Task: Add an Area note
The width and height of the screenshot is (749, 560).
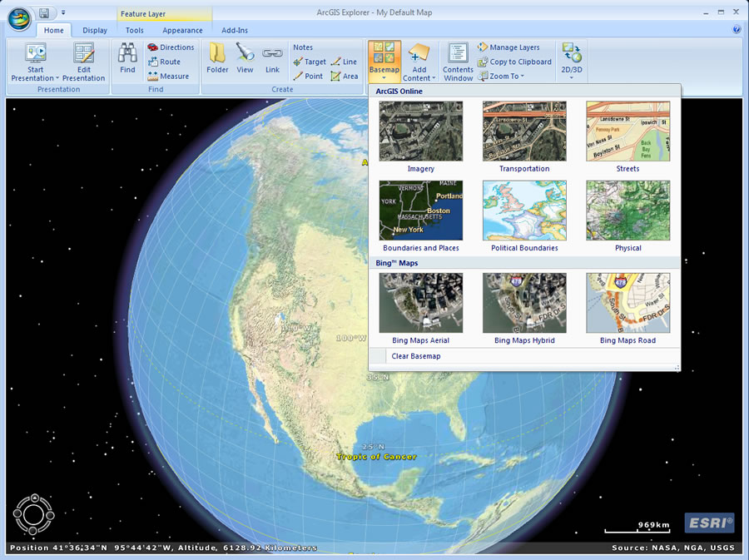Action: [345, 76]
